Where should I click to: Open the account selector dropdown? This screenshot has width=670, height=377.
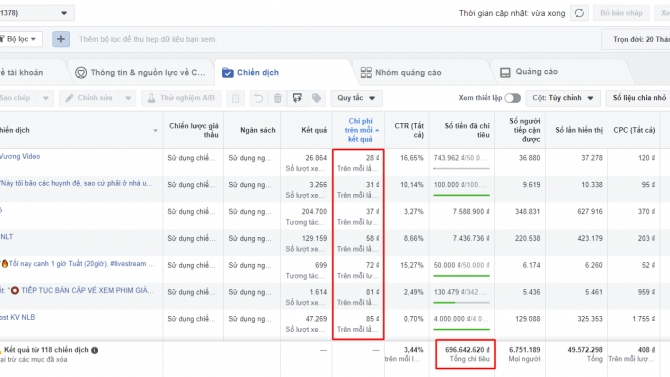click(36, 13)
